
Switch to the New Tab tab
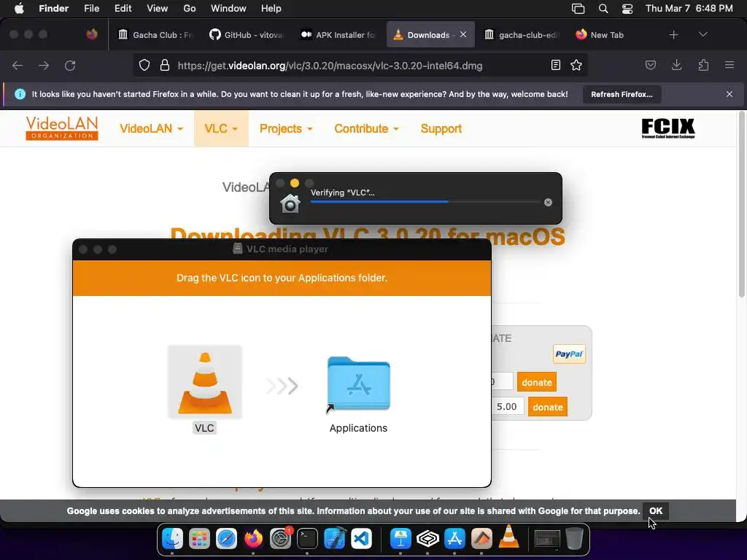click(613, 35)
